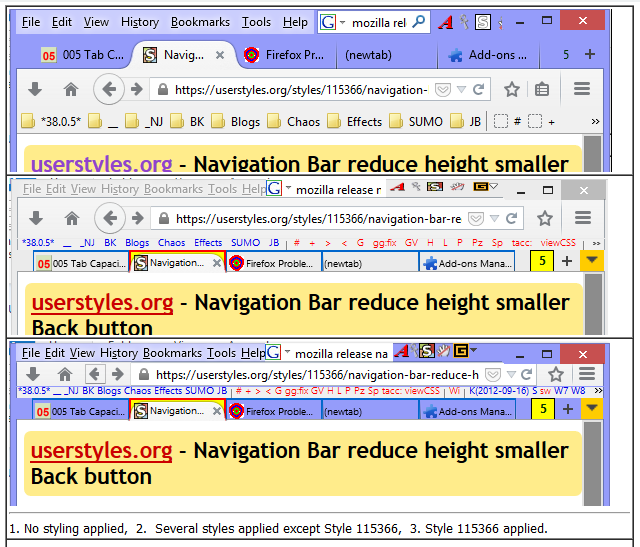Open the Blogs bookmark folder in the top window

click(236, 122)
